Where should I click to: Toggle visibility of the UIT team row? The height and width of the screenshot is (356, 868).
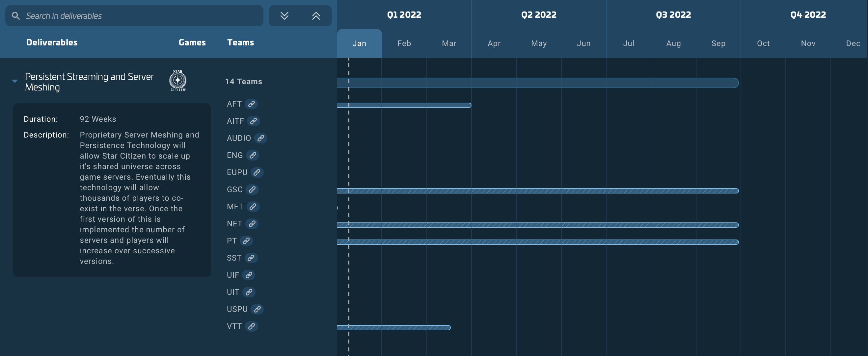tap(233, 292)
